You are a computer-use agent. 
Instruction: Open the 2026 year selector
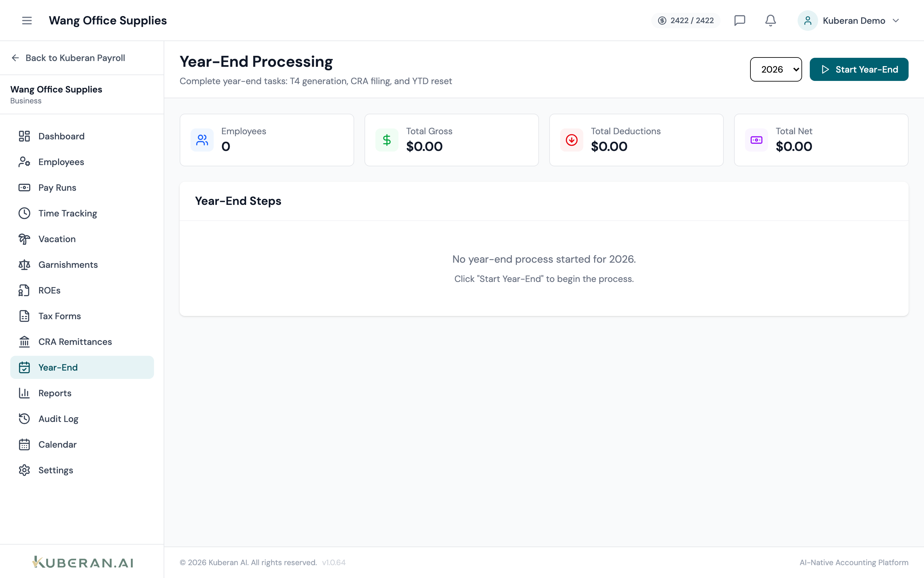pos(776,69)
